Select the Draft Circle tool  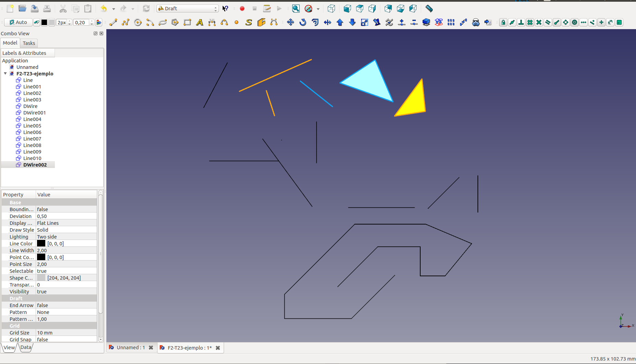(x=138, y=23)
